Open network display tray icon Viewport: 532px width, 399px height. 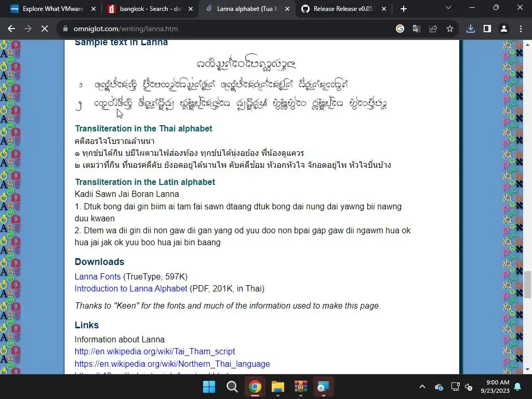tap(455, 387)
